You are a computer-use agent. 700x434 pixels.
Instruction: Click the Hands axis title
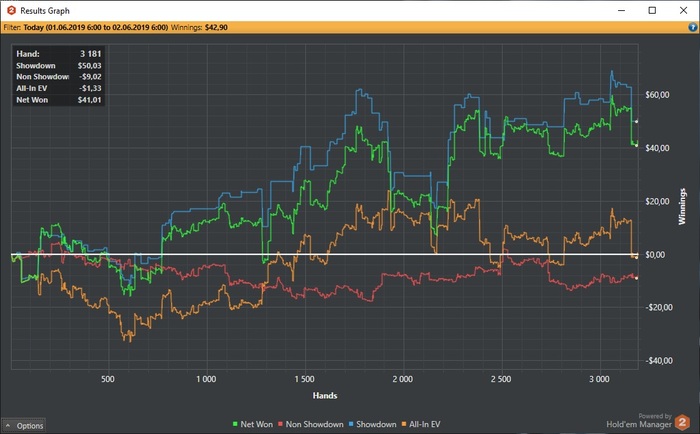(325, 396)
